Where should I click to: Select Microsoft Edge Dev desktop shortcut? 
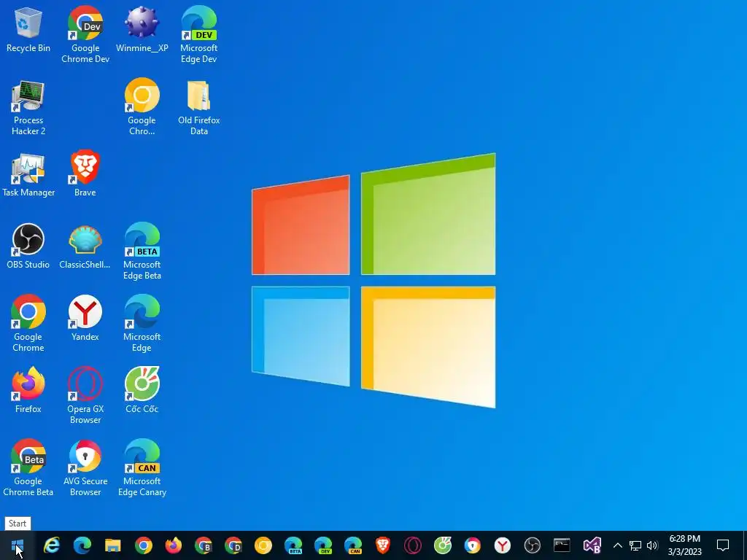(198, 34)
